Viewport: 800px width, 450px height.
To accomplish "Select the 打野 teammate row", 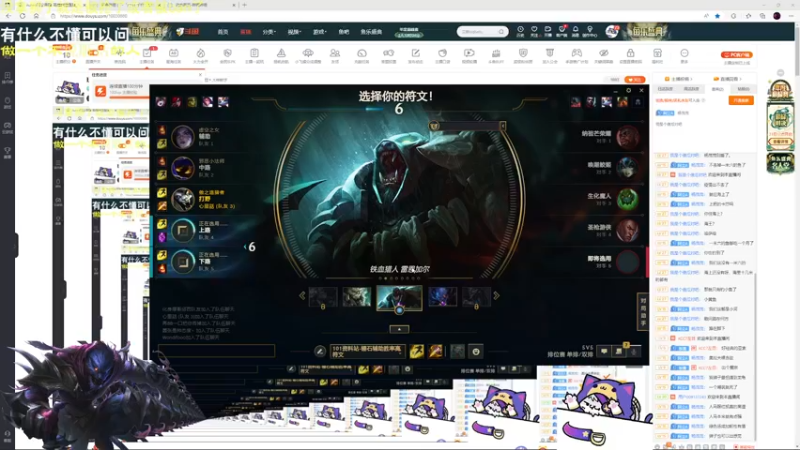I will [203, 199].
